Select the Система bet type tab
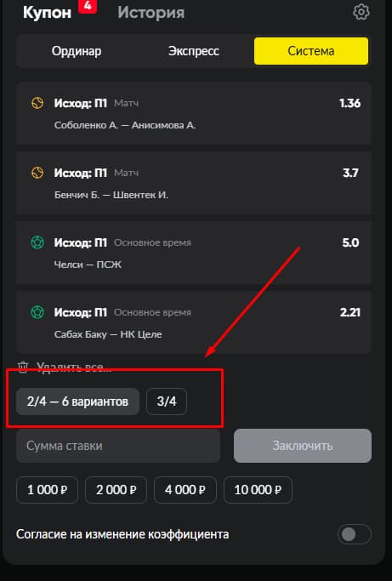This screenshot has width=392, height=581. (x=311, y=51)
